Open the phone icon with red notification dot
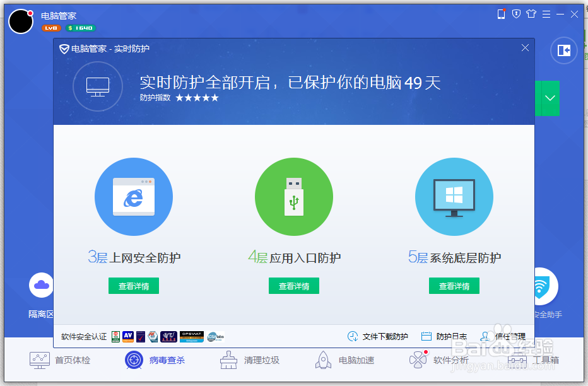588x386 pixels. (501, 13)
